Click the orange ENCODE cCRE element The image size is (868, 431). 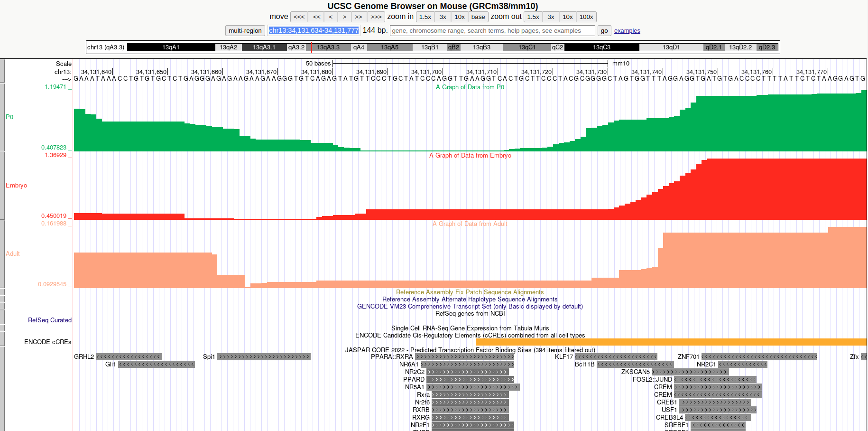pos(664,341)
